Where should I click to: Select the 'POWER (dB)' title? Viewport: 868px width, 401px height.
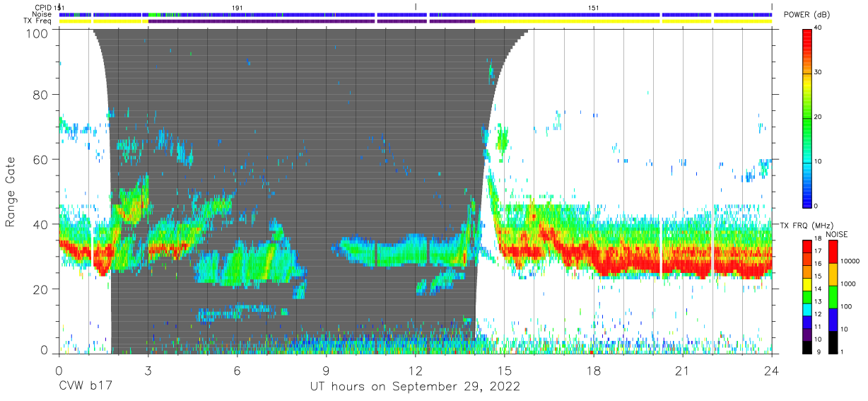click(x=807, y=15)
